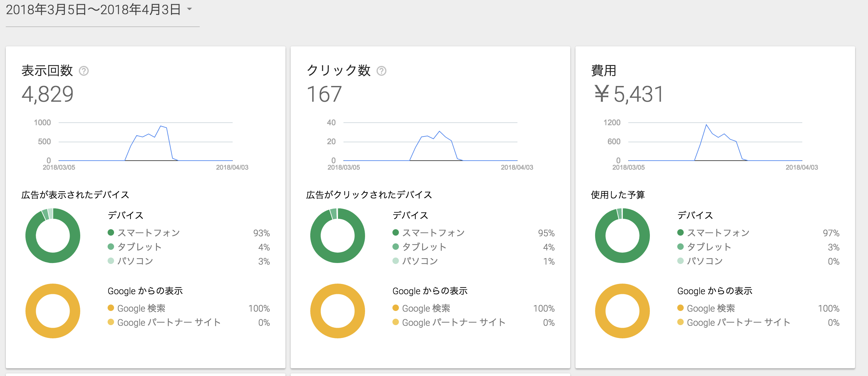This screenshot has width=868, height=376.
Task: Click the green donut chart in the クリック数 card
Action: [337, 236]
